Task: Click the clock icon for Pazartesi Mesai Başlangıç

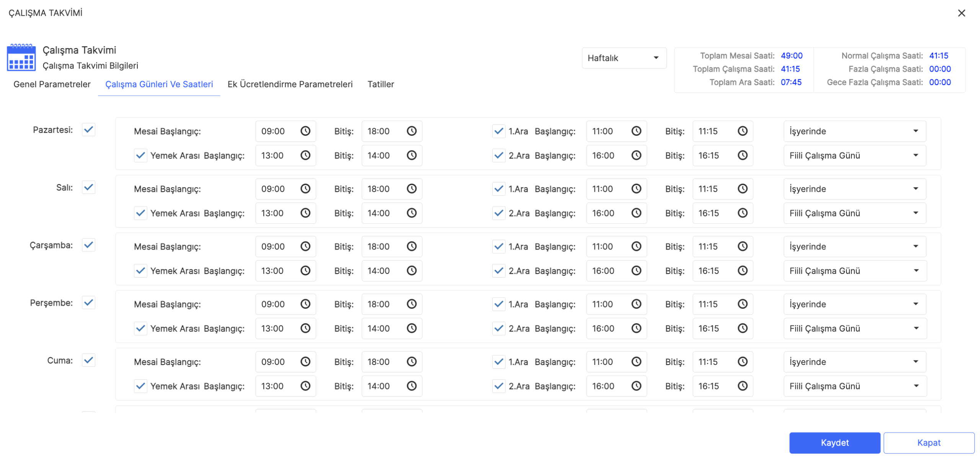Action: pyautogui.click(x=305, y=131)
